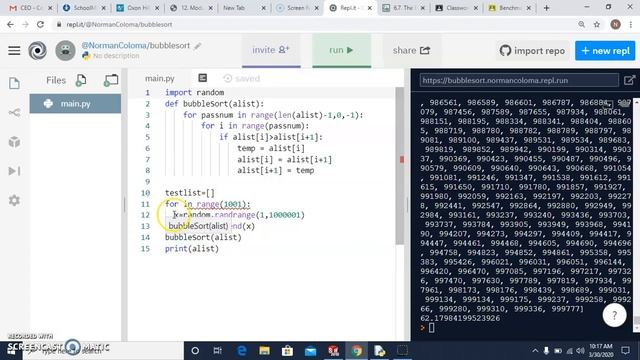
Task: Bookmark this page with star icon
Action: point(597,24)
